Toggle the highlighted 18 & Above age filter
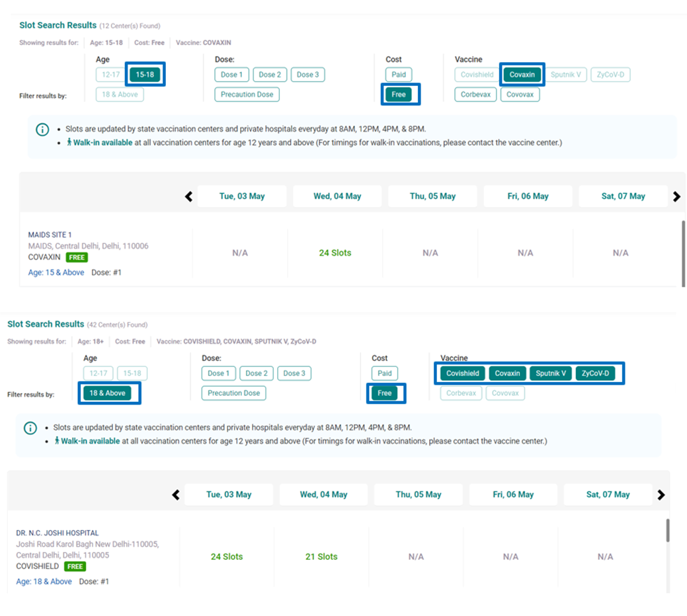Screen dimensions: 687x616 tap(107, 393)
